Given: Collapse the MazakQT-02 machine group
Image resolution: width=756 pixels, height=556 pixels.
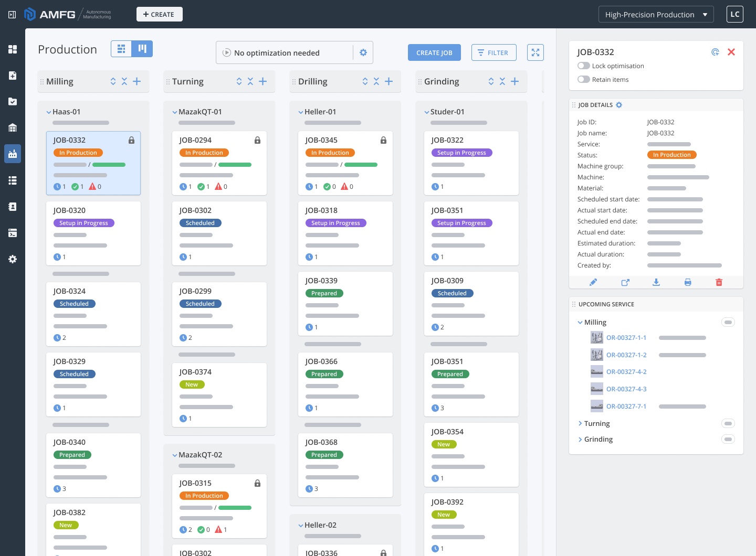Looking at the screenshot, I should 175,455.
